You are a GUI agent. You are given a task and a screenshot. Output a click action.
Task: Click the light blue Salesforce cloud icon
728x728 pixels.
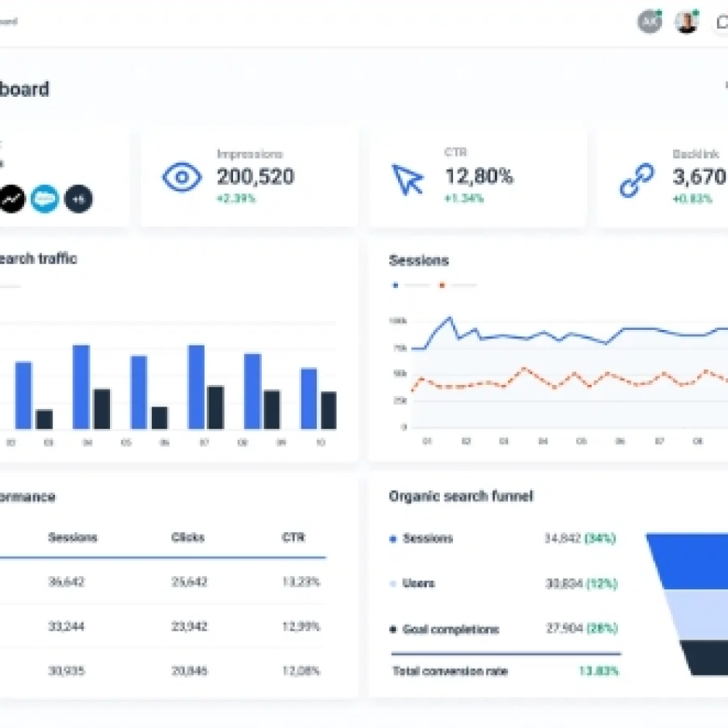(x=45, y=199)
